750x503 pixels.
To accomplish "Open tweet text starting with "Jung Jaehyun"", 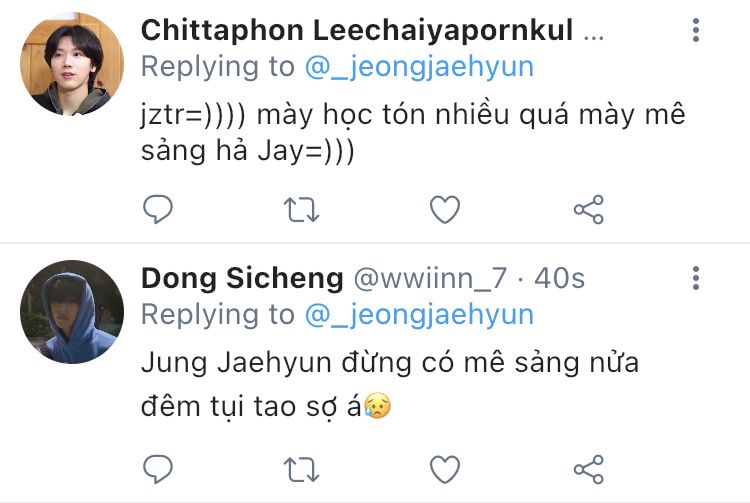I will [390, 383].
